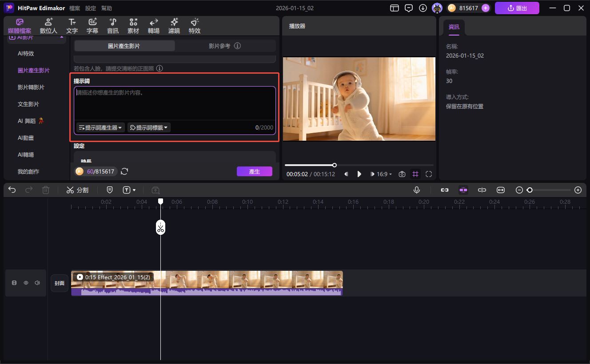Zoom in timeline with the plus icon
Viewport: 590px width, 364px height.
578,190
